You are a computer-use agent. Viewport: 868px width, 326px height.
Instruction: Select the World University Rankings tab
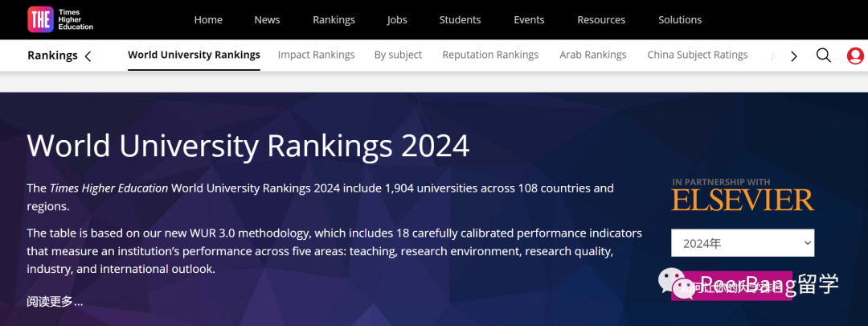click(194, 55)
